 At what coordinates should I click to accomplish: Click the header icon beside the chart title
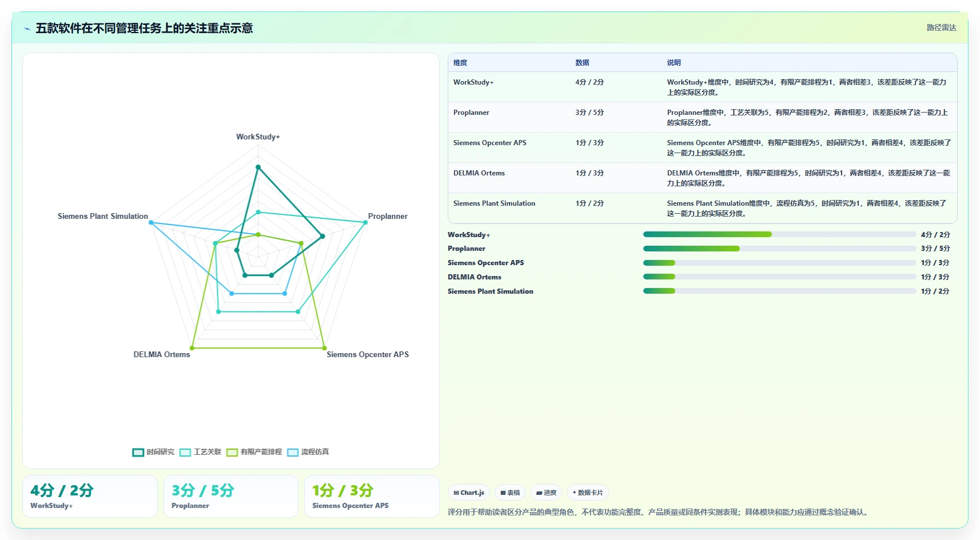pos(27,29)
